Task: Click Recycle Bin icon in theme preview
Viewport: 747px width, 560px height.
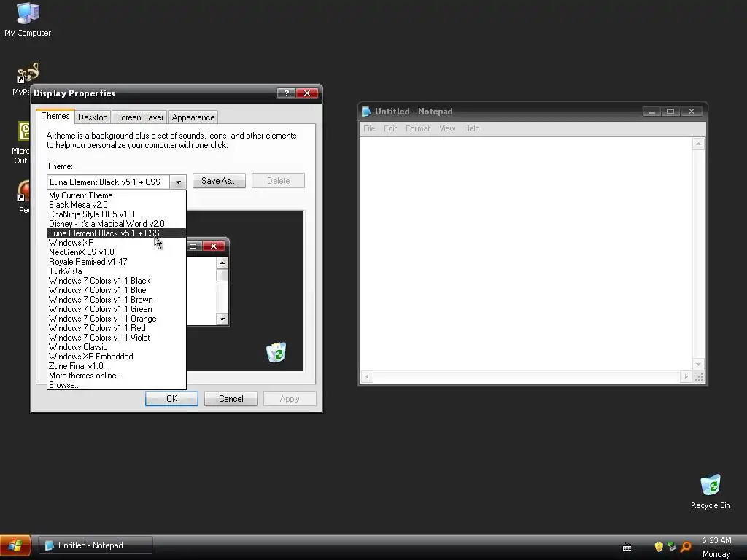Action: click(276, 352)
